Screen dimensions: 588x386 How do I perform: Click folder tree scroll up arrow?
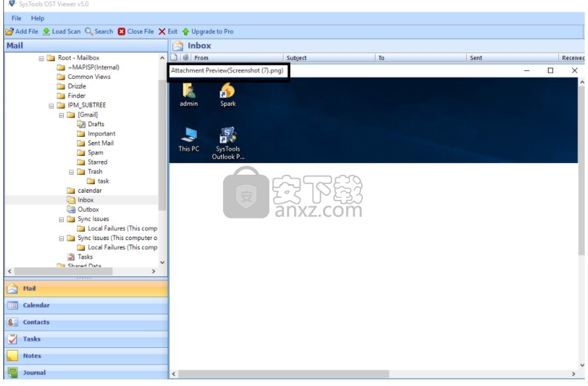coord(162,58)
